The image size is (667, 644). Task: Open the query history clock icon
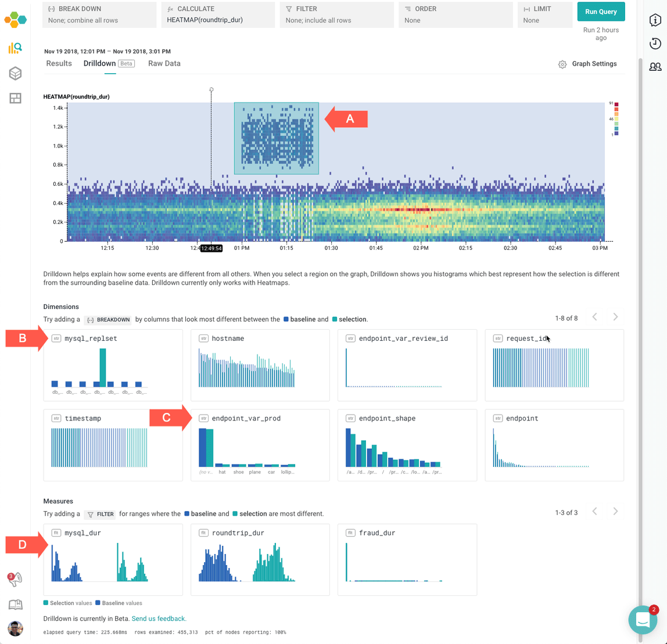click(655, 43)
